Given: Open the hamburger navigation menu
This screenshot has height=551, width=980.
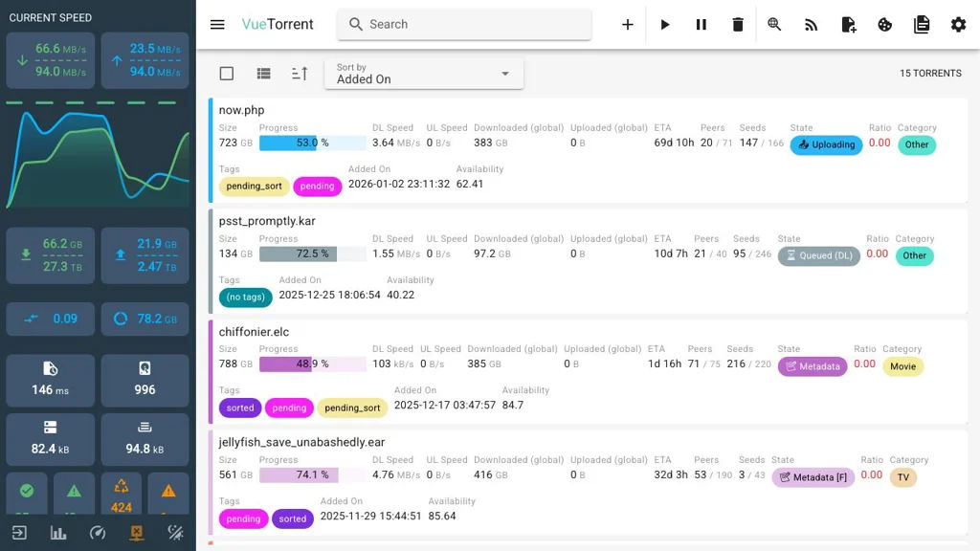Looking at the screenshot, I should 217,24.
